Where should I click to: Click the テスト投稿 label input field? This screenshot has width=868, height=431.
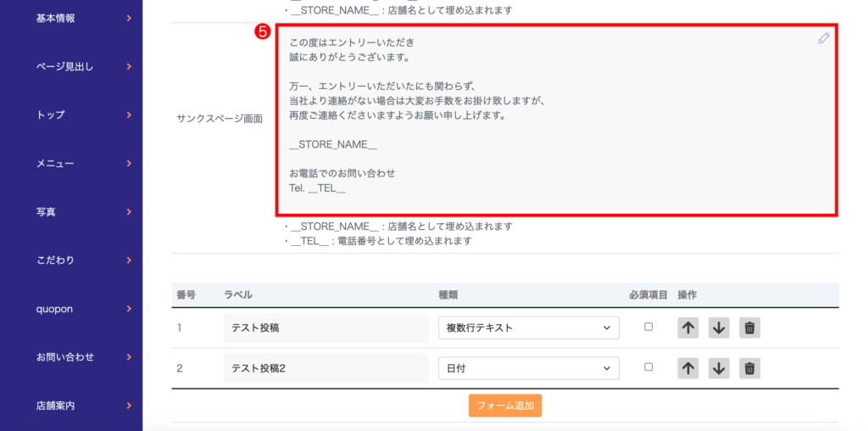pyautogui.click(x=325, y=327)
